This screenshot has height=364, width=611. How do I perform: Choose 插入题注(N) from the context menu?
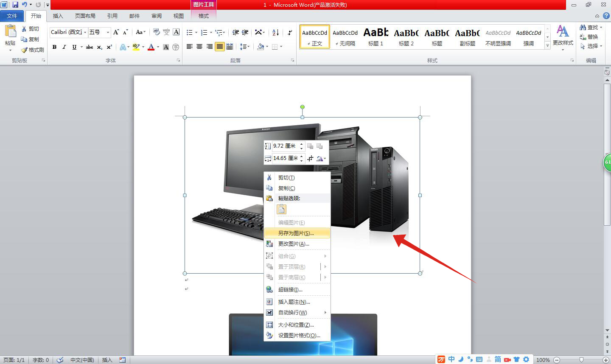click(297, 302)
